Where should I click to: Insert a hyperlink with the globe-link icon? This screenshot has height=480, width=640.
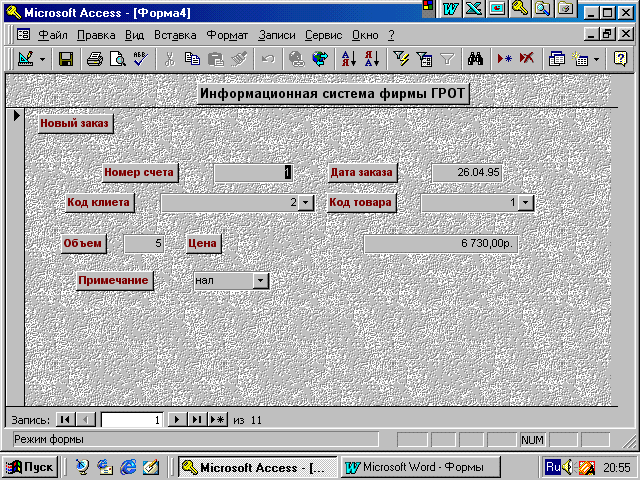pos(297,60)
